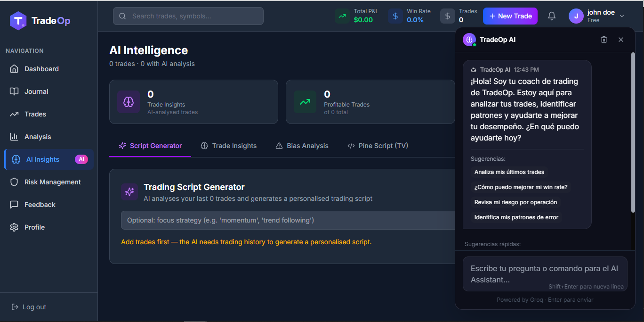Click the Dashboard home icon
Image resolution: width=644 pixels, height=322 pixels.
(15, 69)
